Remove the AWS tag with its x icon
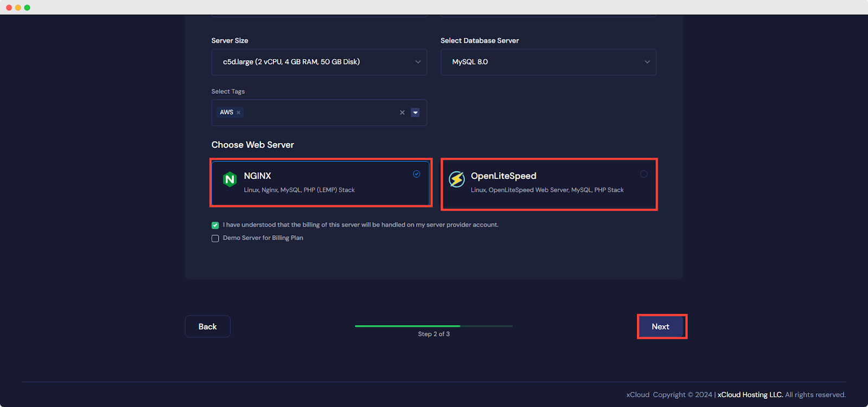Screen dimensions: 868x407 point(238,113)
